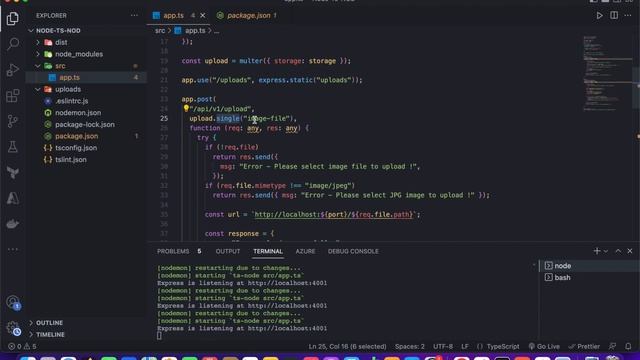
Task: Open the feedback icon in status bar
Action: click(x=612, y=346)
